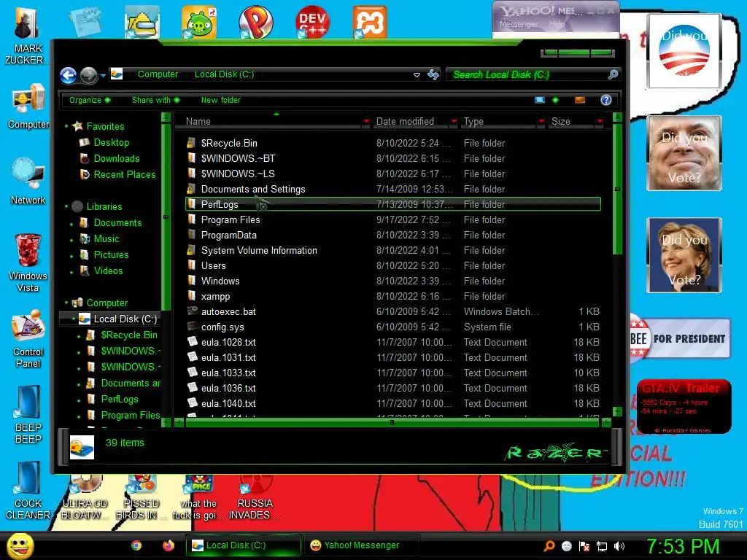
Task: Open the Size column filter dropdown
Action: pyautogui.click(x=600, y=122)
